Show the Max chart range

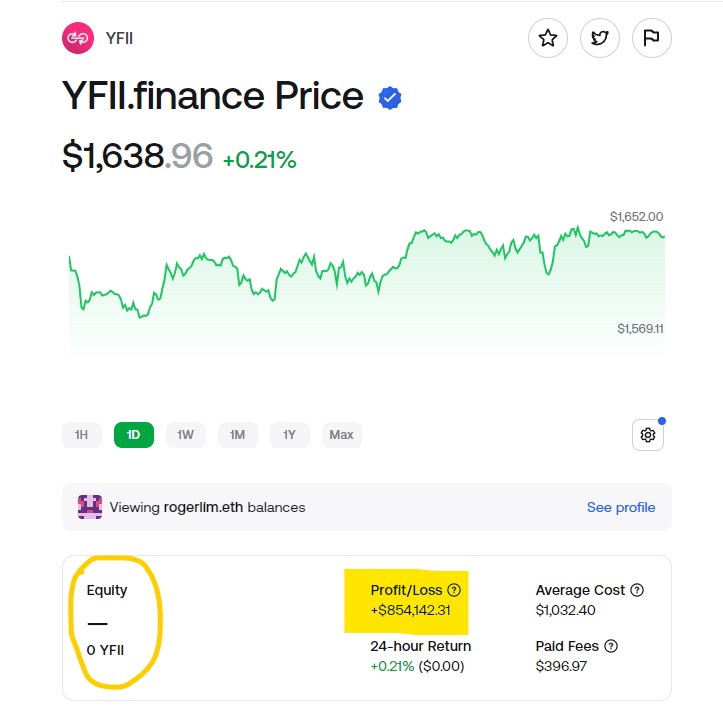[x=342, y=435]
